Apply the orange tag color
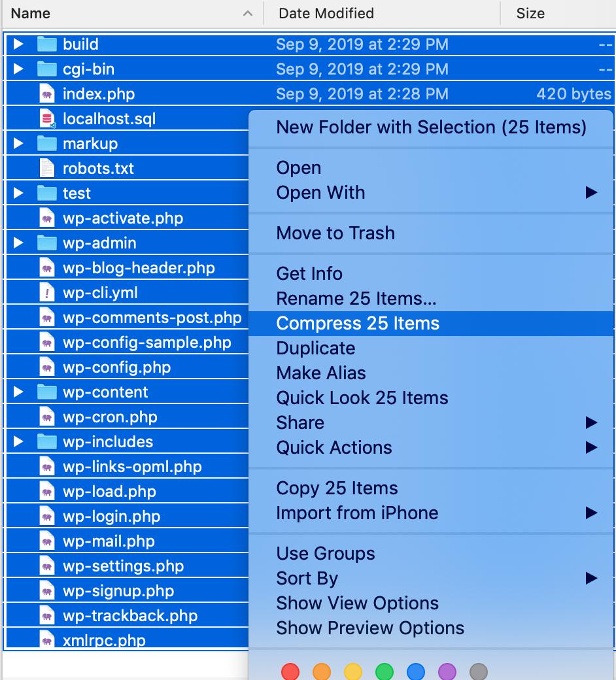The width and height of the screenshot is (616, 680). (322, 671)
